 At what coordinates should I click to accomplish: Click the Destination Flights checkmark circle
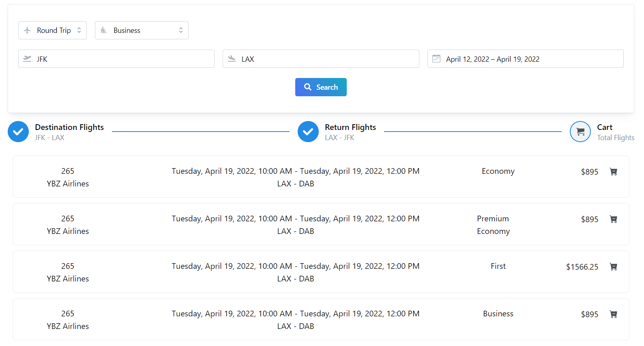tap(18, 132)
